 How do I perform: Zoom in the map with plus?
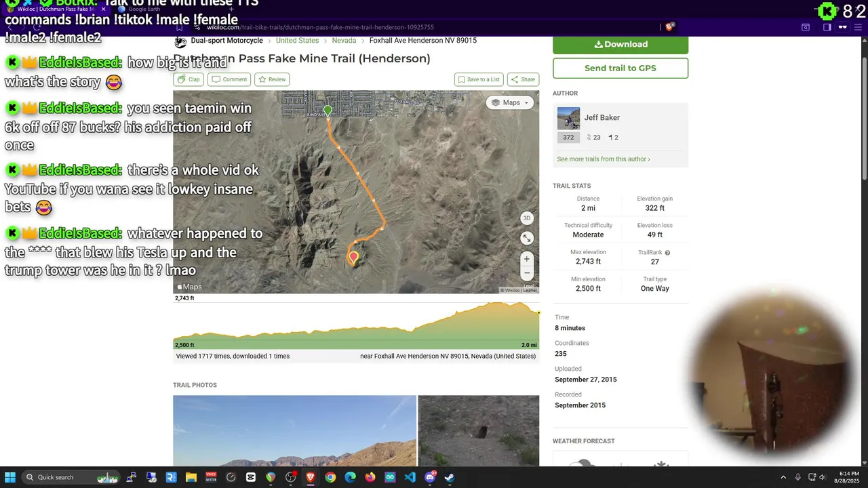click(527, 259)
